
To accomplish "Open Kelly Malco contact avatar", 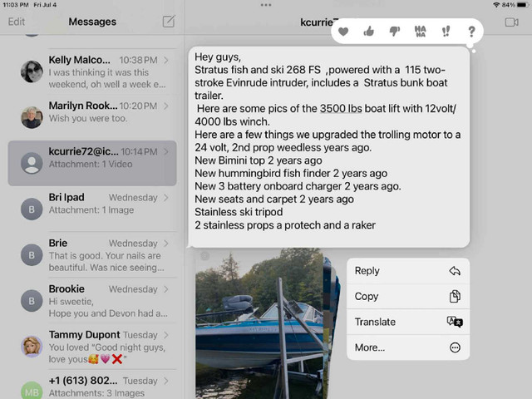I will [x=32, y=71].
